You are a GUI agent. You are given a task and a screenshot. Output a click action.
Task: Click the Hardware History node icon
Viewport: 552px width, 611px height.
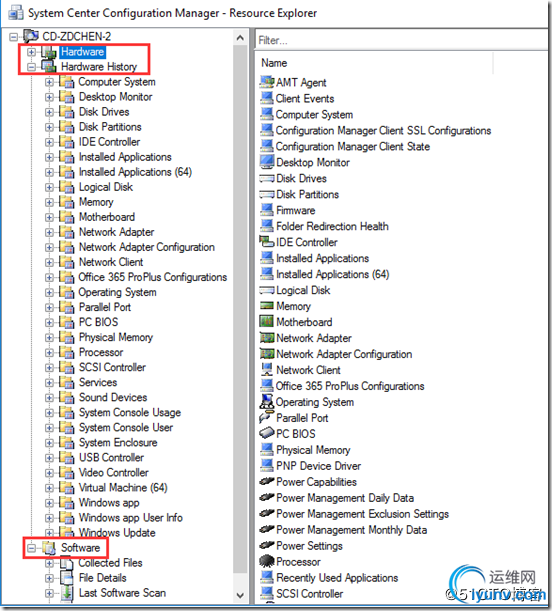point(49,67)
